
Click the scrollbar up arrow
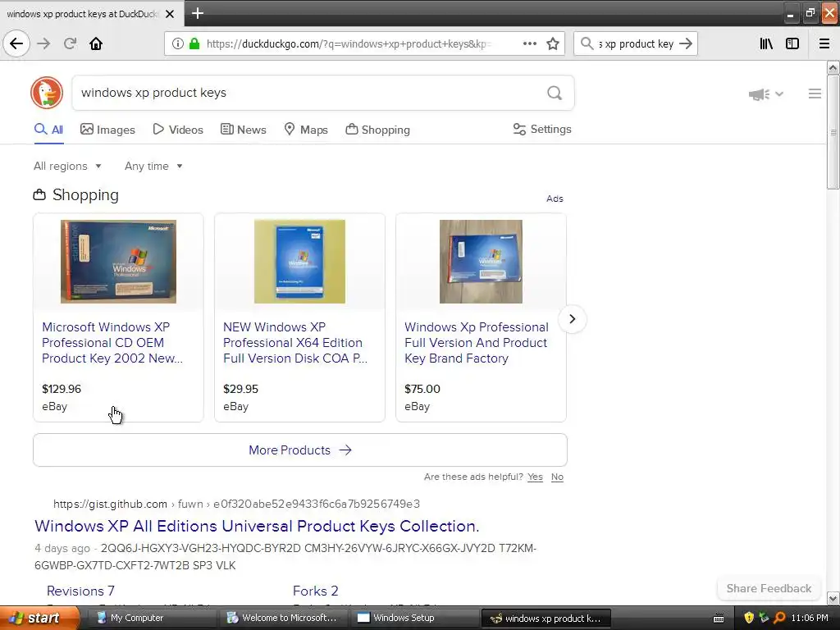(833, 67)
